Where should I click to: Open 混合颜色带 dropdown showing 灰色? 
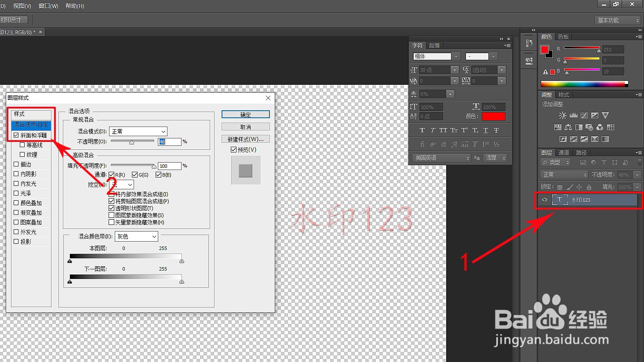coord(136,236)
